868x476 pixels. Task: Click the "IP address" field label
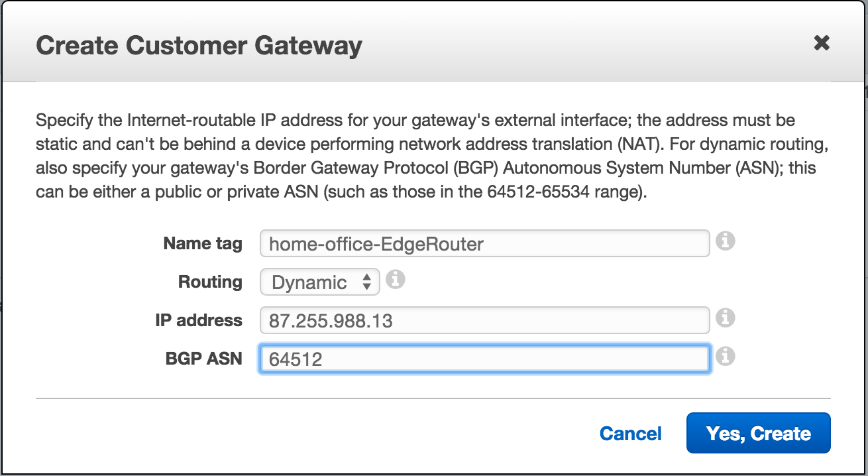coord(199,320)
